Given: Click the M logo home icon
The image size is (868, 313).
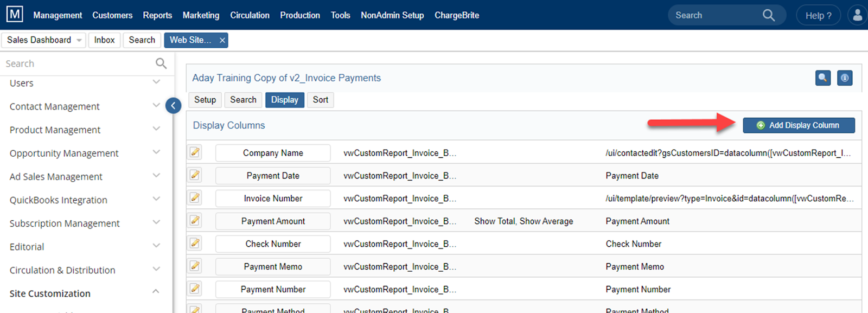Looking at the screenshot, I should click(x=15, y=15).
